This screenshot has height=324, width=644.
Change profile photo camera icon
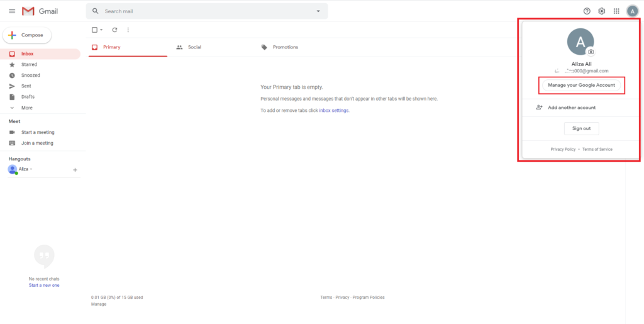[x=591, y=52]
